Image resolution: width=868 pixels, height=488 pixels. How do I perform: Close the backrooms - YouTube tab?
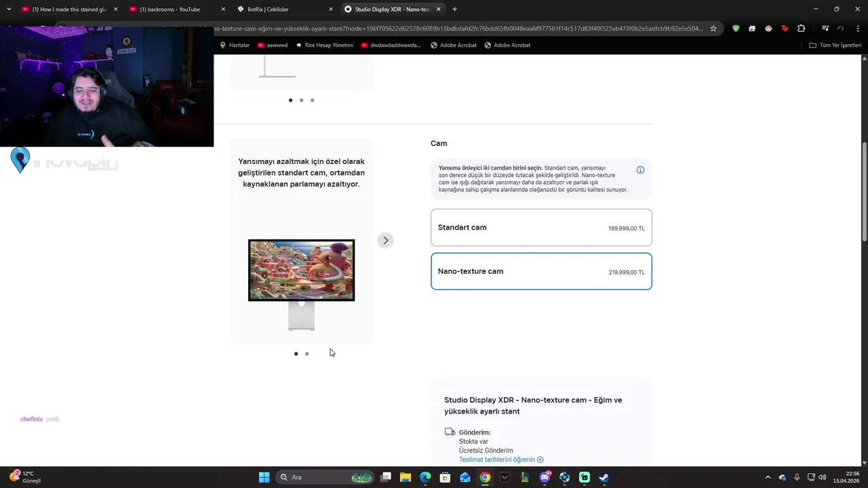point(223,9)
